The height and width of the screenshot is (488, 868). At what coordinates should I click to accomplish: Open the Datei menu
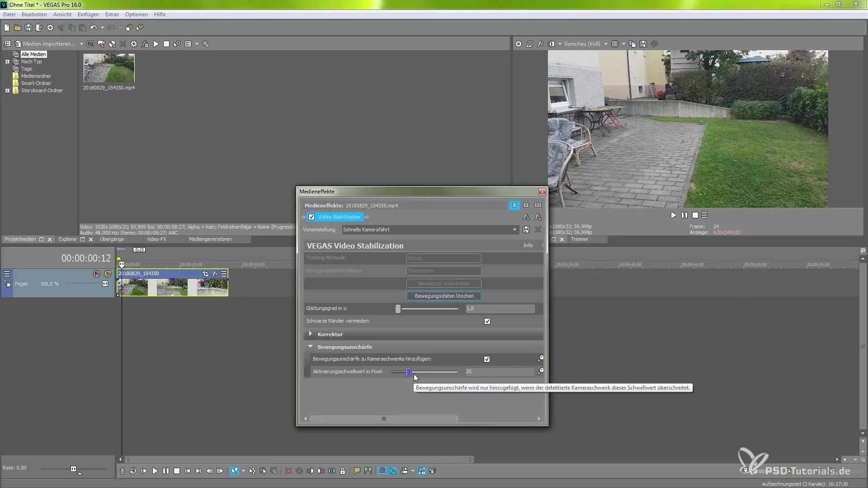tap(9, 14)
